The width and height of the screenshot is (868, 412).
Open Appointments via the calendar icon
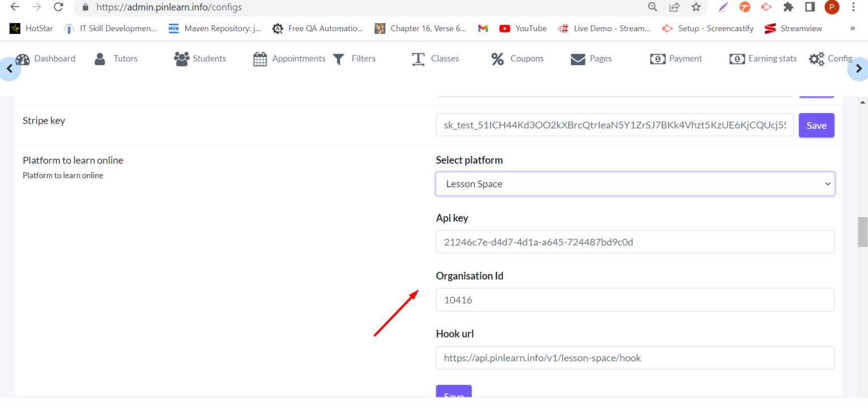[x=260, y=58]
